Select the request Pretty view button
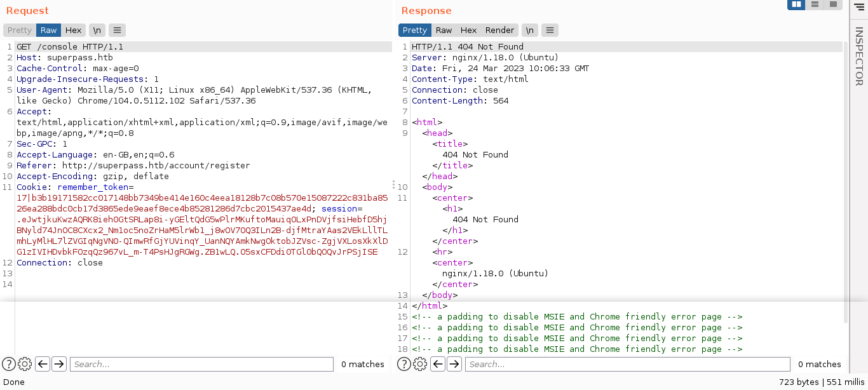Screen dimensions: 868x390 point(20,30)
